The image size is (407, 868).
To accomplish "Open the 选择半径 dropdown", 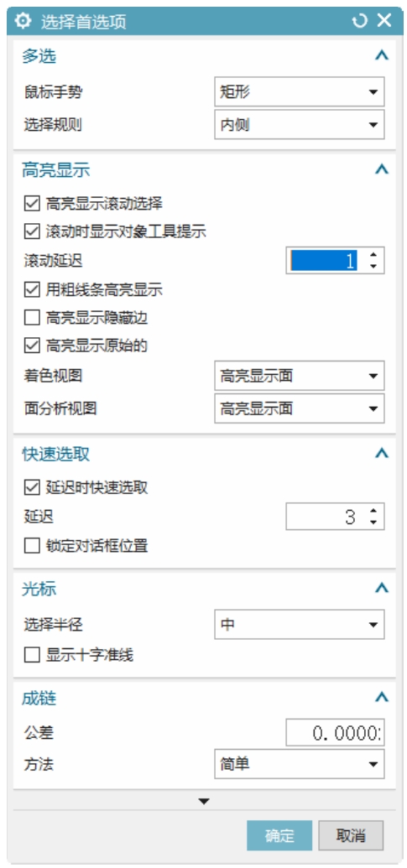I will (299, 625).
